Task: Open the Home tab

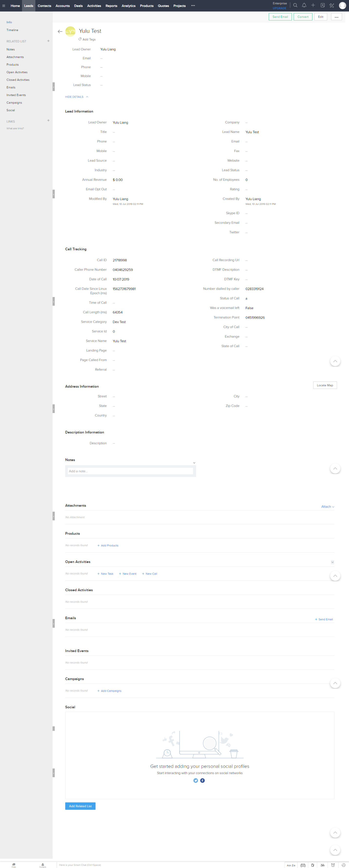Action: (x=15, y=6)
